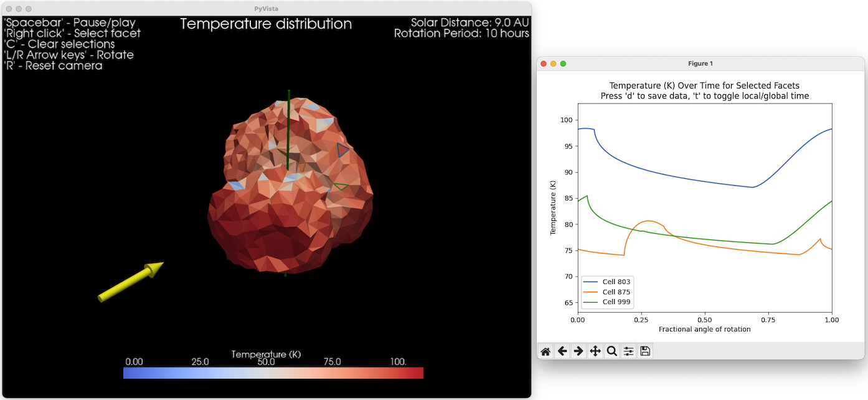Activate the Pan axes tool
The image size is (868, 400).
pos(595,351)
